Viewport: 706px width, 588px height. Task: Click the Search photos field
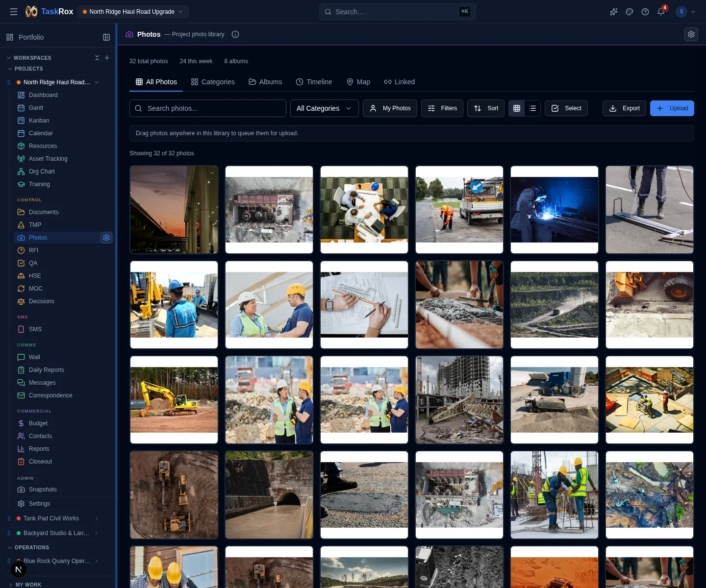tap(208, 108)
